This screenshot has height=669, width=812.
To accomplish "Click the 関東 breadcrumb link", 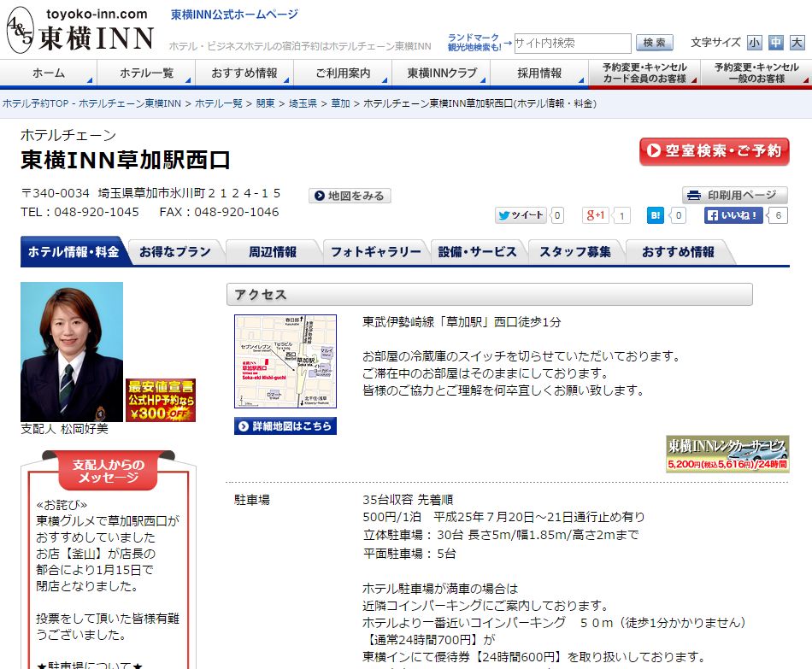I will 265,103.
